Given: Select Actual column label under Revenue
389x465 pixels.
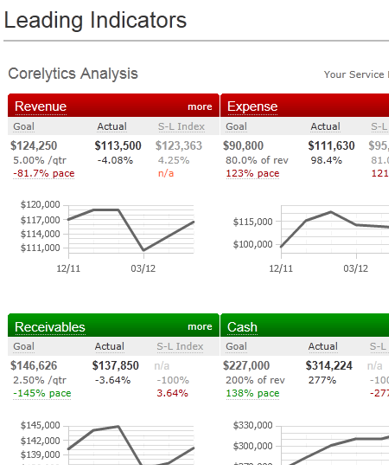Looking at the screenshot, I should (x=112, y=127).
